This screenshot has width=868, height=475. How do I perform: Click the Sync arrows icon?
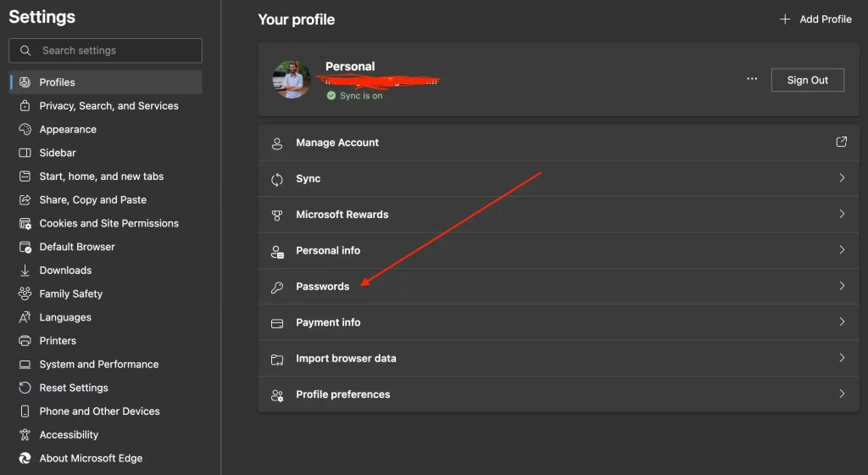click(277, 179)
